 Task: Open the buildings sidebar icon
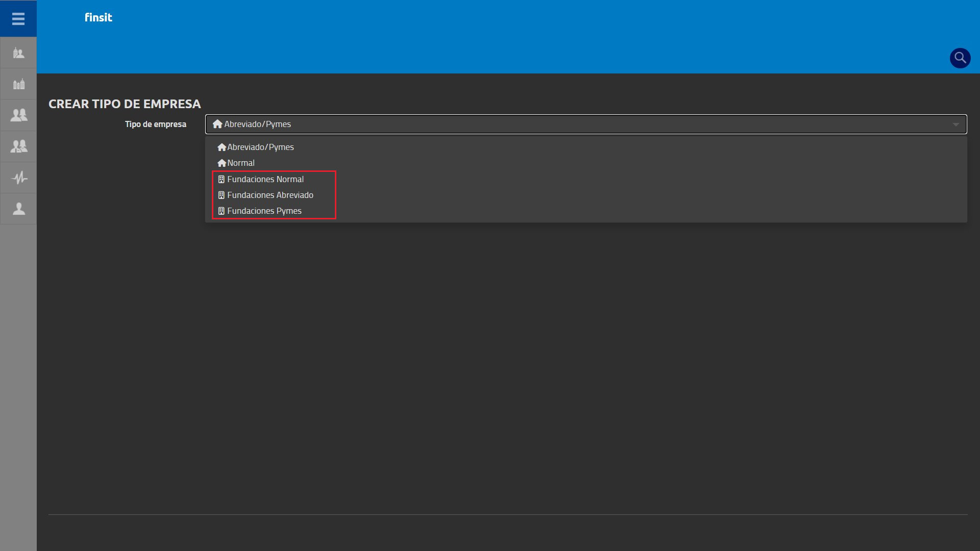click(x=18, y=84)
